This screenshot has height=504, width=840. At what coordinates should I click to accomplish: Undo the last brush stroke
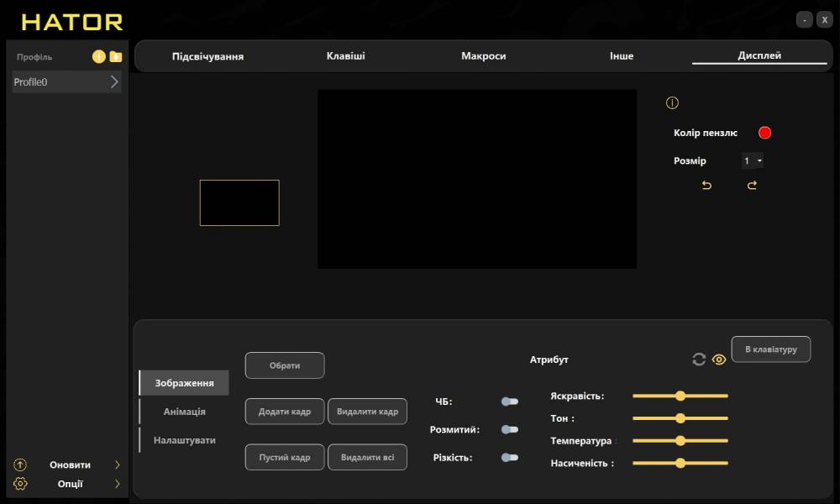tap(706, 186)
